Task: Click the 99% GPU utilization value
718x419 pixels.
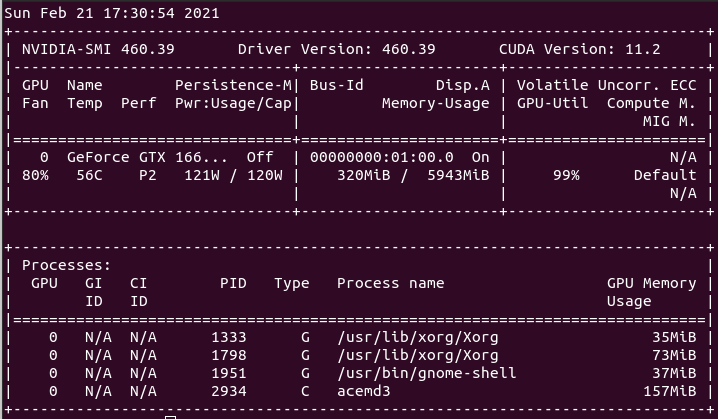Action: (x=565, y=175)
